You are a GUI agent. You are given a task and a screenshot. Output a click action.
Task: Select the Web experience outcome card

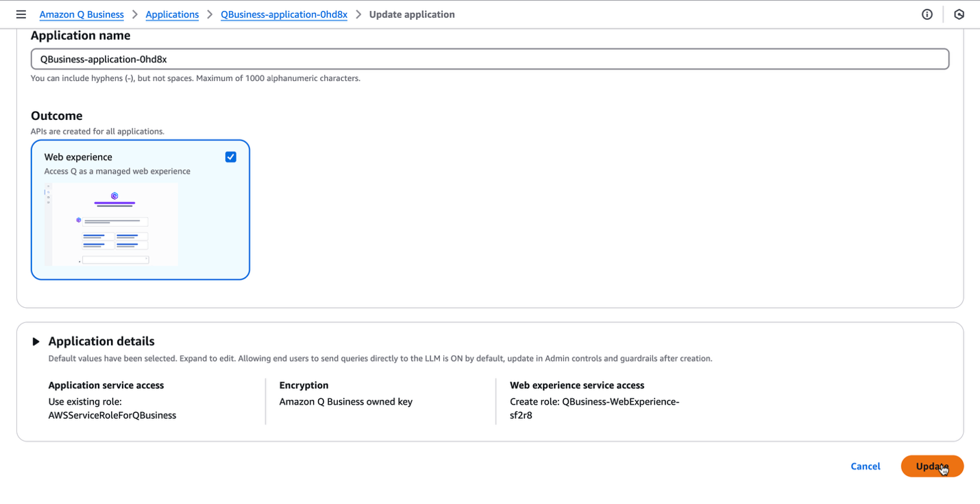point(140,210)
